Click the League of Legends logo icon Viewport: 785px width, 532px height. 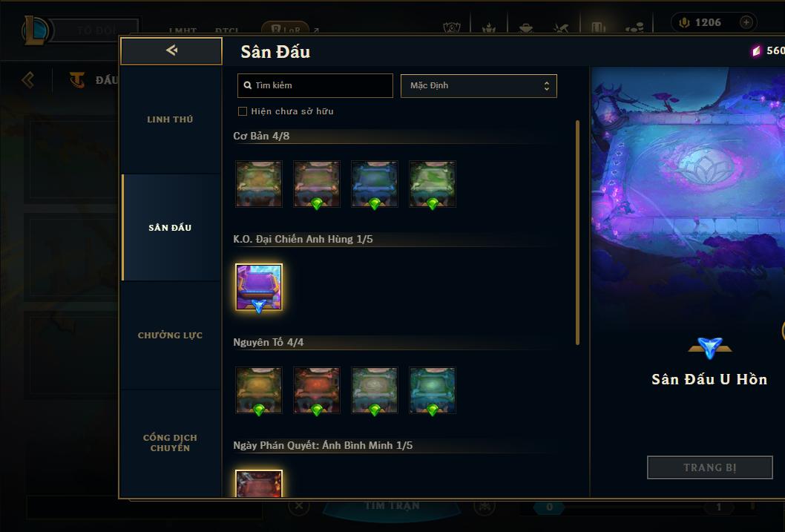coord(36,30)
